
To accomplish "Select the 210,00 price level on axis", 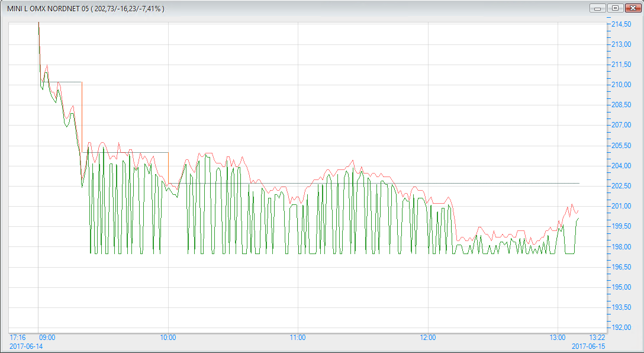I will [621, 85].
